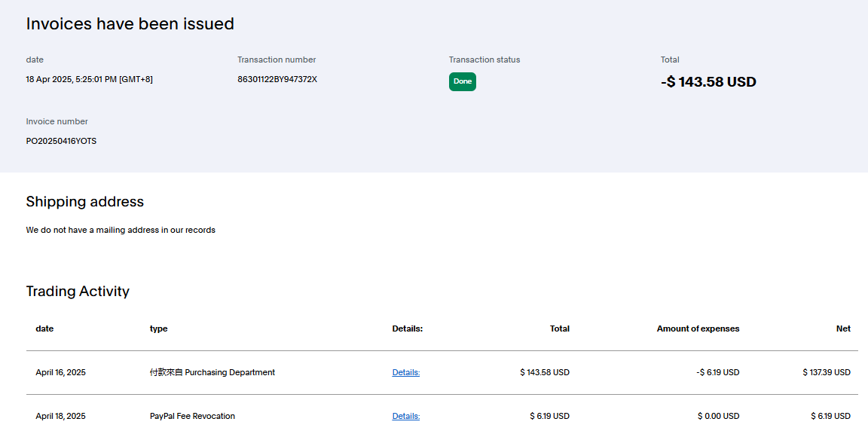Click the green Done status badge

462,81
